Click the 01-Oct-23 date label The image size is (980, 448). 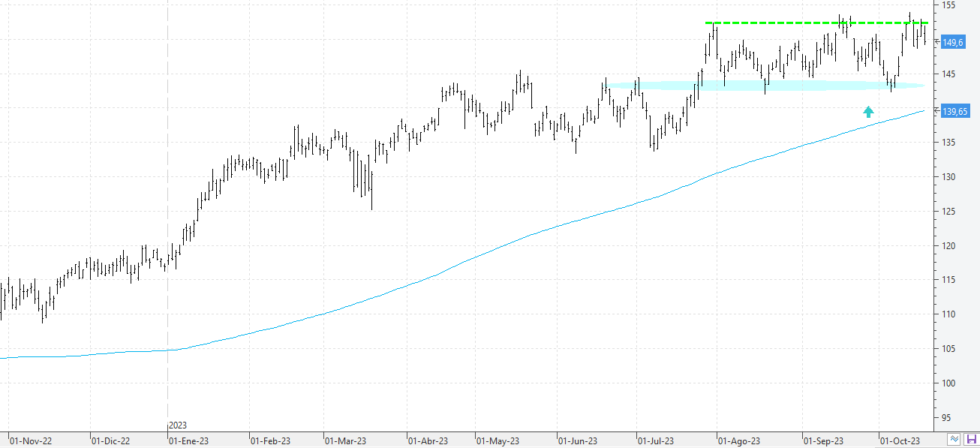(x=900, y=441)
